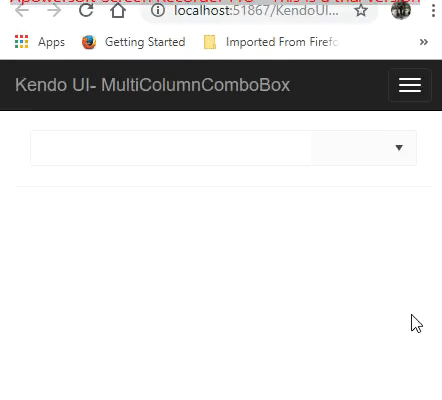The image size is (442, 400).
Task: Click inside the combo box text field
Action: click(x=171, y=148)
